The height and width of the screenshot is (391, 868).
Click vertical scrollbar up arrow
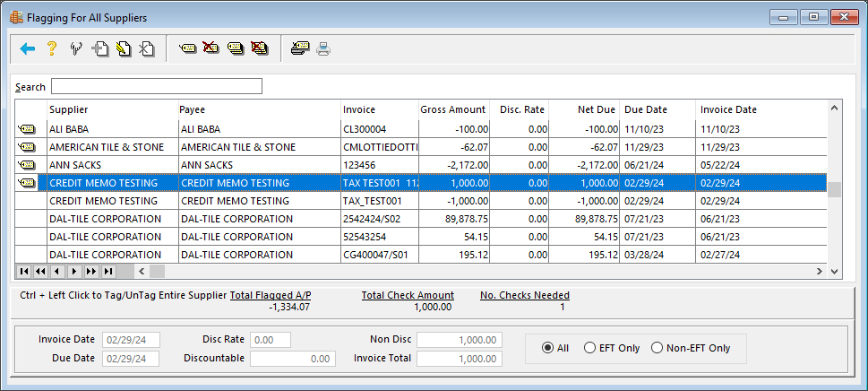(x=835, y=108)
